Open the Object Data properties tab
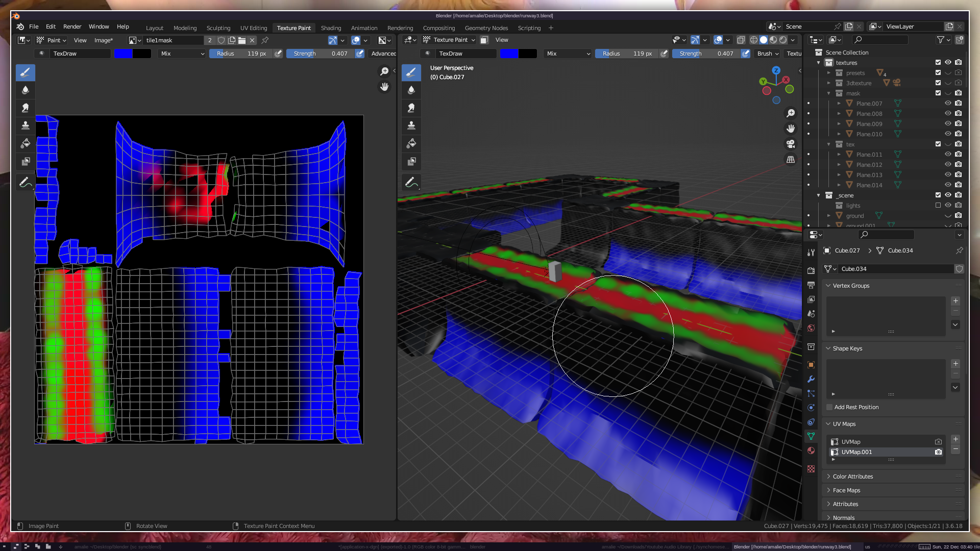Viewport: 980px width, 551px height. coord(811,436)
